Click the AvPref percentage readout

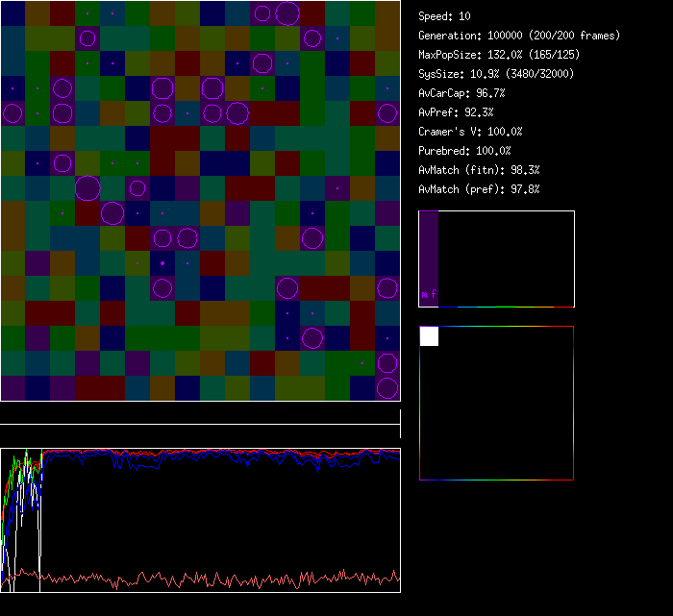point(456,112)
